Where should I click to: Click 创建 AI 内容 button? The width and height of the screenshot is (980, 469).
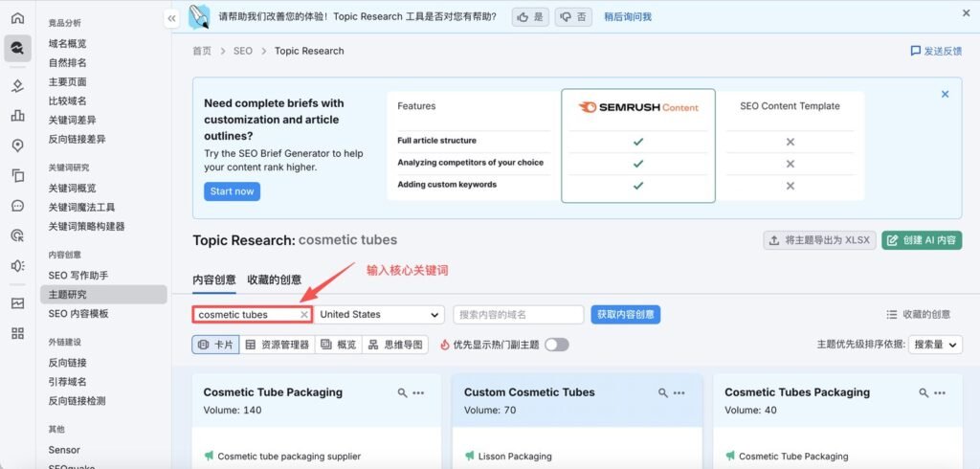tap(922, 240)
